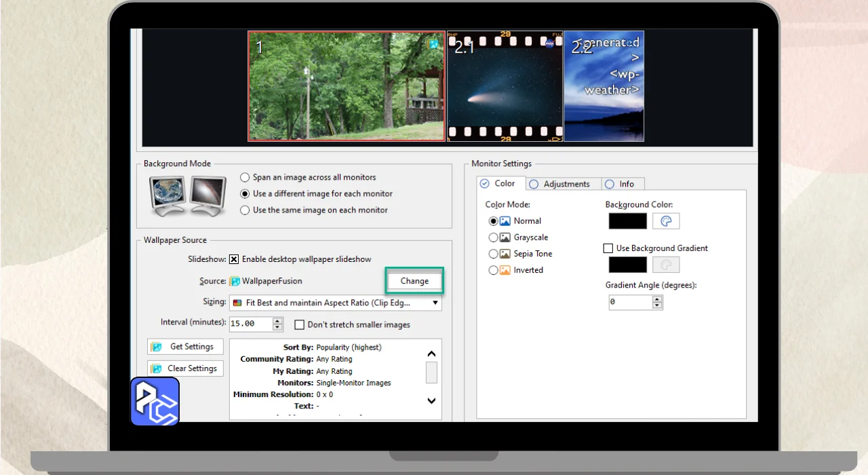Enable Don't stretch smaller images checkbox
The image size is (868, 475).
point(299,325)
